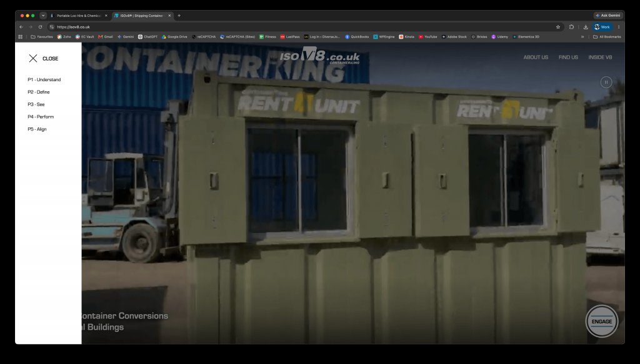Open the Favourites bookmarks folder
This screenshot has width=640, height=364.
(x=42, y=37)
